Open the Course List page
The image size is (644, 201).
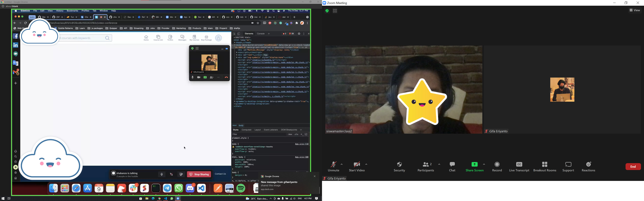point(158,38)
